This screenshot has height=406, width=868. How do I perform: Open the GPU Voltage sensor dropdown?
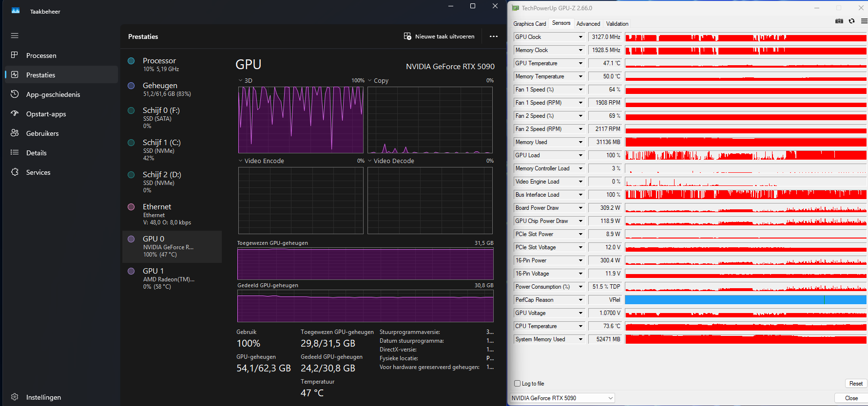click(580, 313)
